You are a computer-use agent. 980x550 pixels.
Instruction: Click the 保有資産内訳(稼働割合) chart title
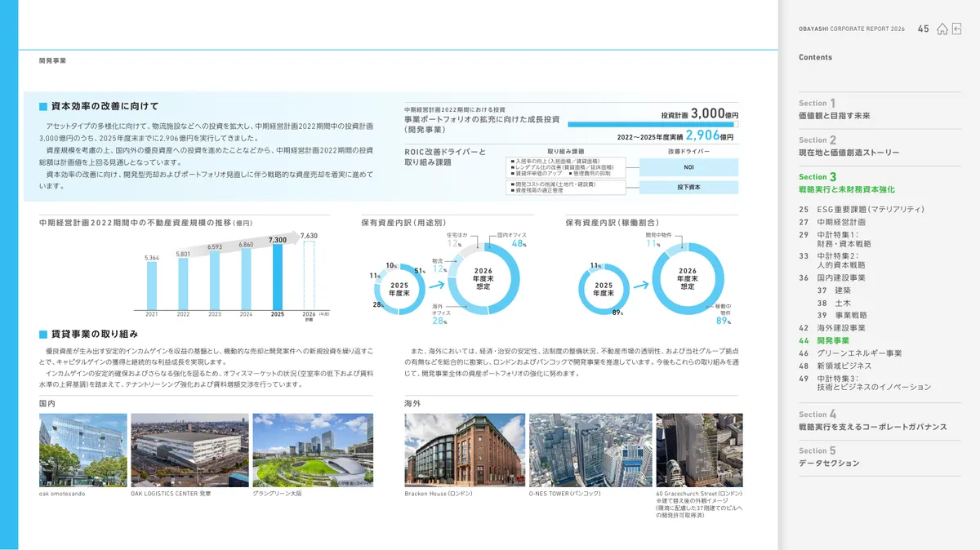tap(612, 222)
